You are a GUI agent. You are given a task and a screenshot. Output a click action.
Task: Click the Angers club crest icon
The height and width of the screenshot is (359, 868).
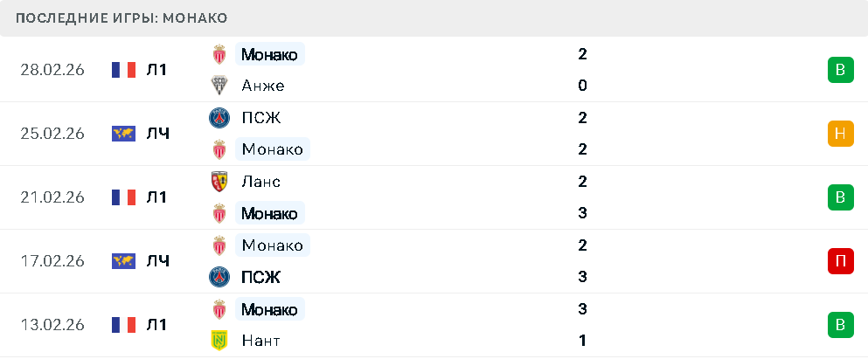219,86
